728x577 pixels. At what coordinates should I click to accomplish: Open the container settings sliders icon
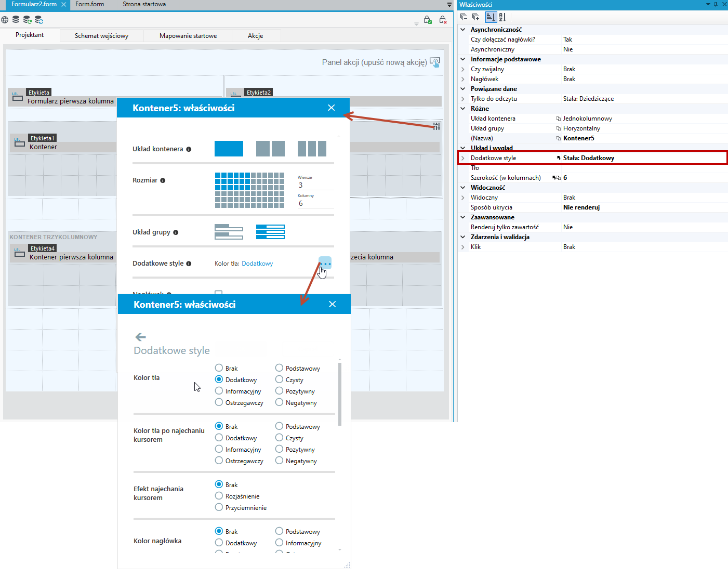coord(436,126)
